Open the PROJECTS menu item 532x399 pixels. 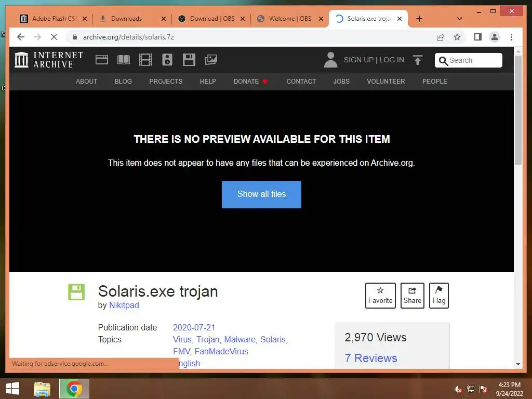[166, 82]
